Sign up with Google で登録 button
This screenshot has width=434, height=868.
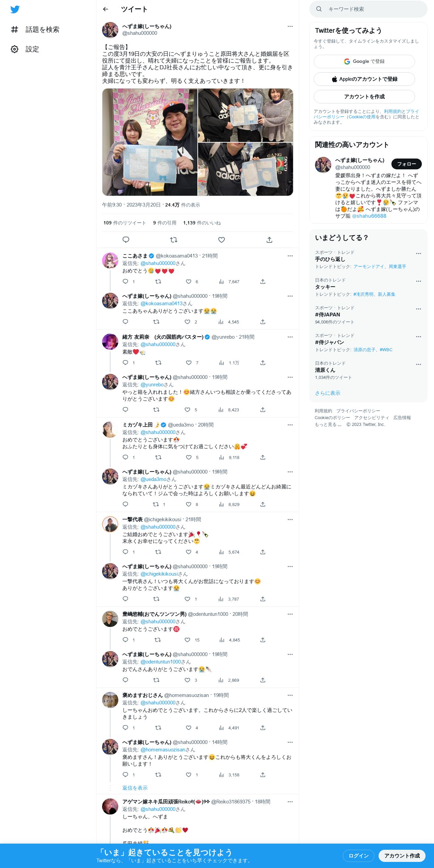pos(364,62)
